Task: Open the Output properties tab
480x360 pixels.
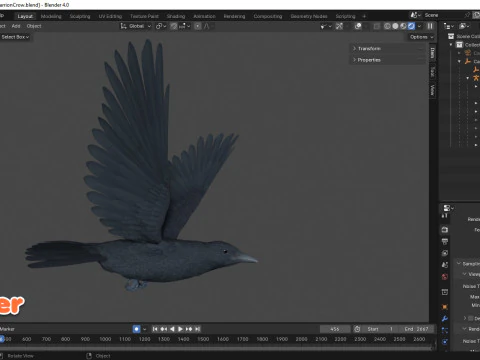Action: [445, 241]
